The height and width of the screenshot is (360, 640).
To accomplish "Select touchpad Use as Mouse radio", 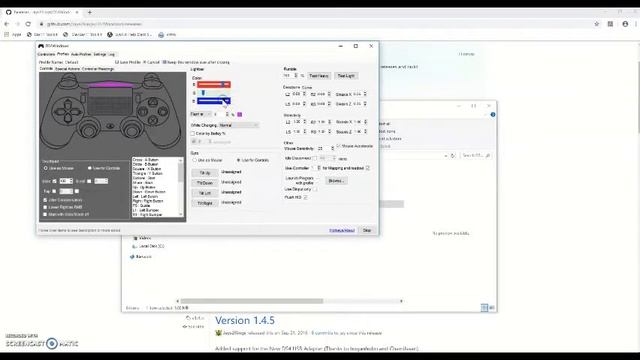I will click(46, 168).
